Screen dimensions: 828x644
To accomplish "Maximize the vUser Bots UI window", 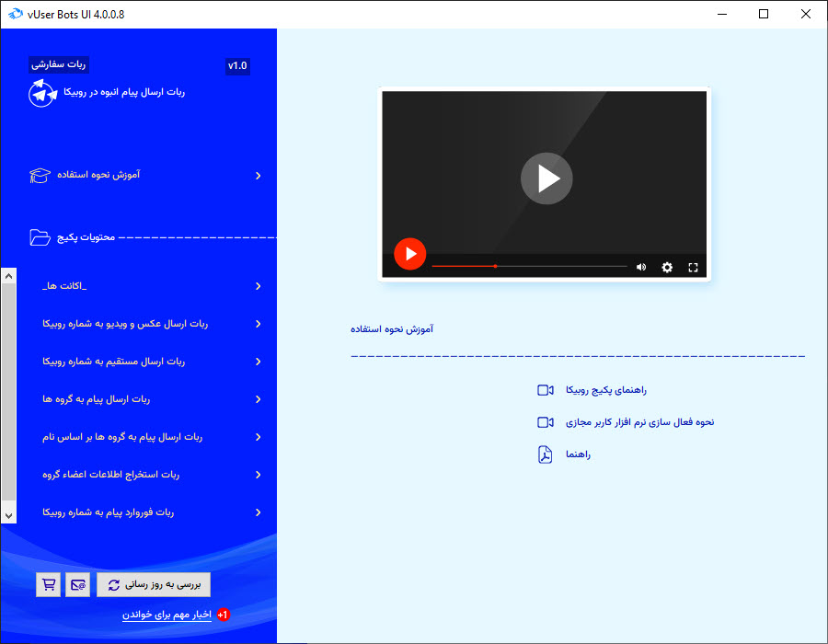I will point(764,14).
